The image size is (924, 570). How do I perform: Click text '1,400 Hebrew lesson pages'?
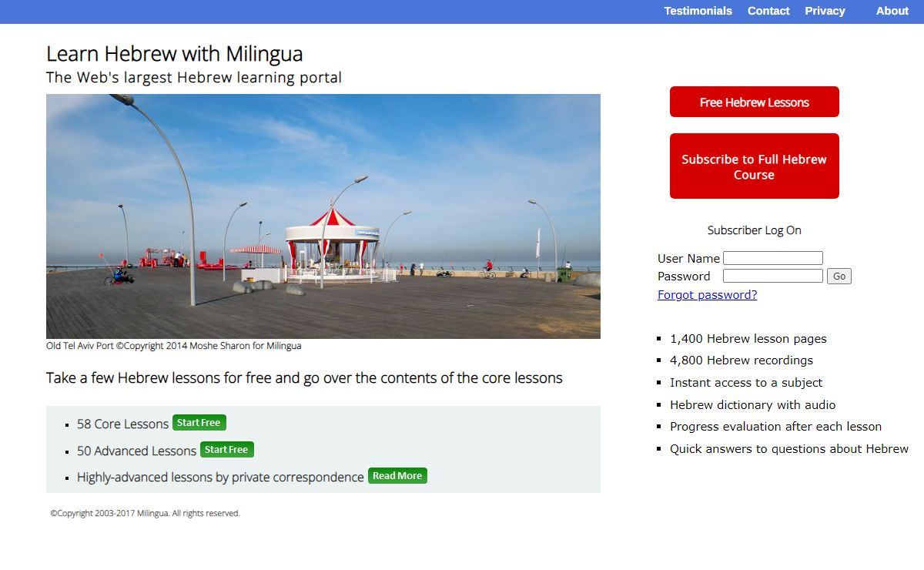748,339
